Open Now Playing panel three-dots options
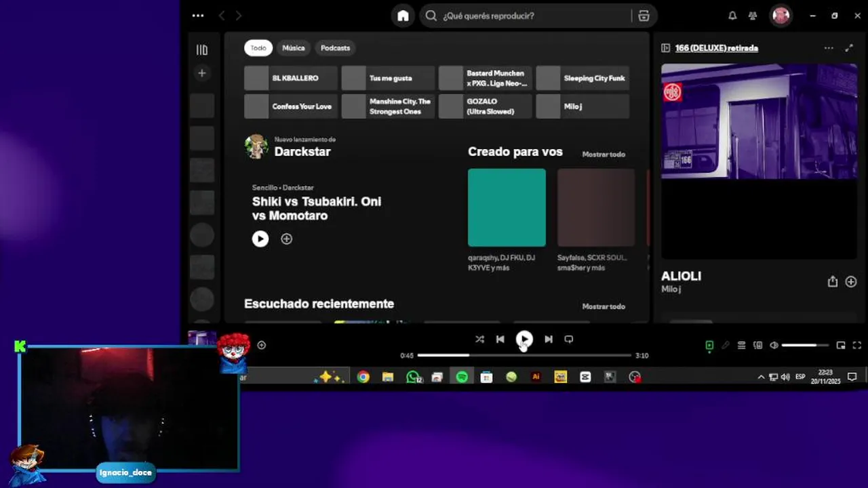 pyautogui.click(x=829, y=48)
